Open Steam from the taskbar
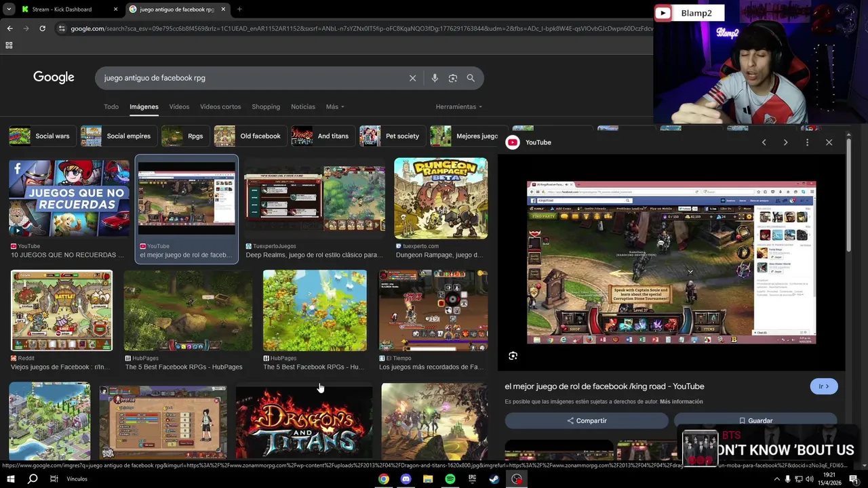Image resolution: width=868 pixels, height=488 pixels. click(x=494, y=479)
